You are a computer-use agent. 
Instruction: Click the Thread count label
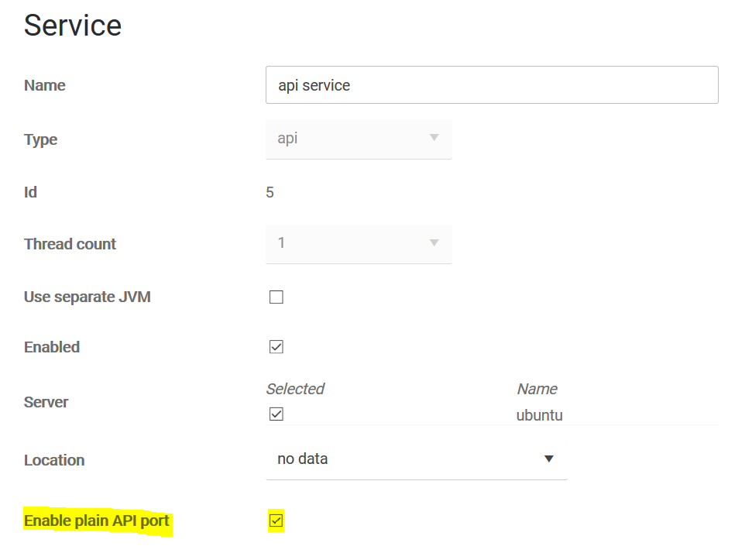(x=70, y=244)
